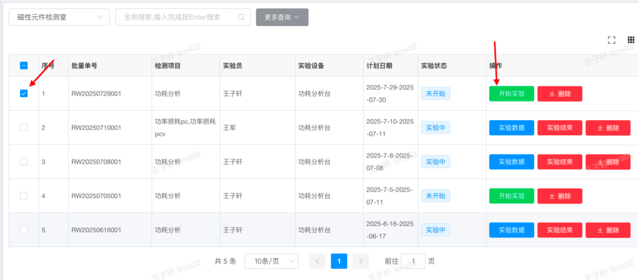Go to the next page arrow
The image size is (644, 280).
361,261
